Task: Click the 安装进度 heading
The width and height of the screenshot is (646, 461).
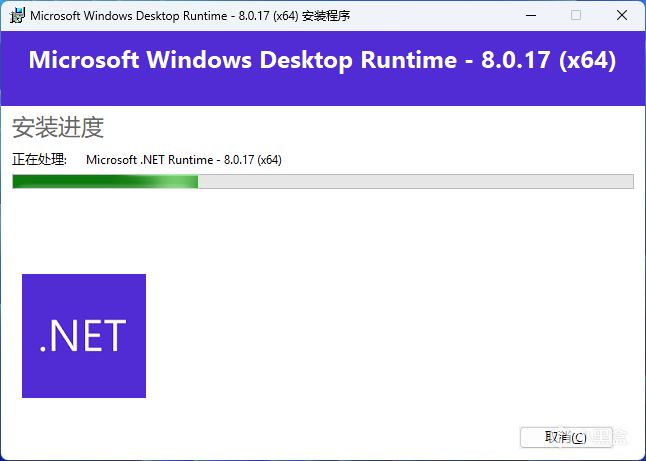Action: (58, 127)
